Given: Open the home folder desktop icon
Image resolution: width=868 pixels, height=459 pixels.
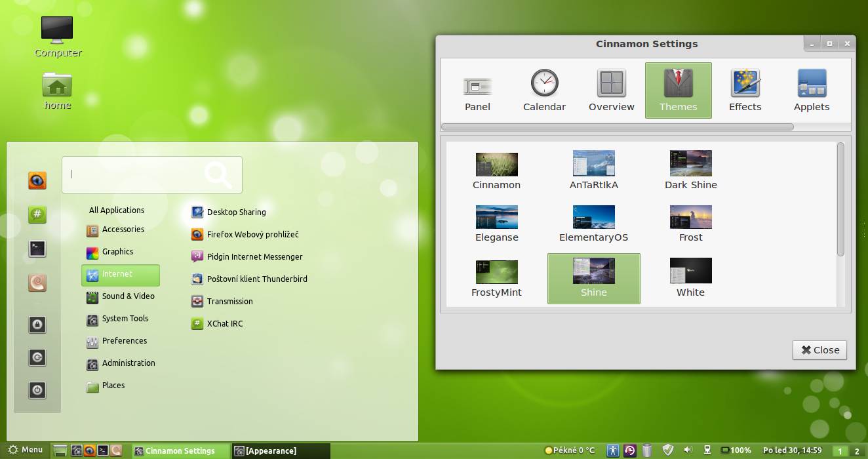Looking at the screenshot, I should tap(57, 90).
